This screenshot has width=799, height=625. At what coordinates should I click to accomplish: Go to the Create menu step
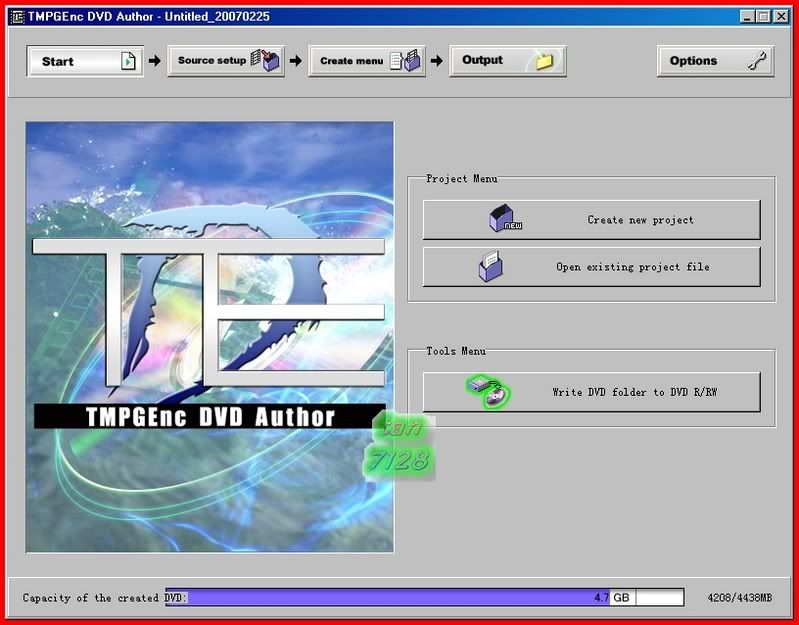367,61
